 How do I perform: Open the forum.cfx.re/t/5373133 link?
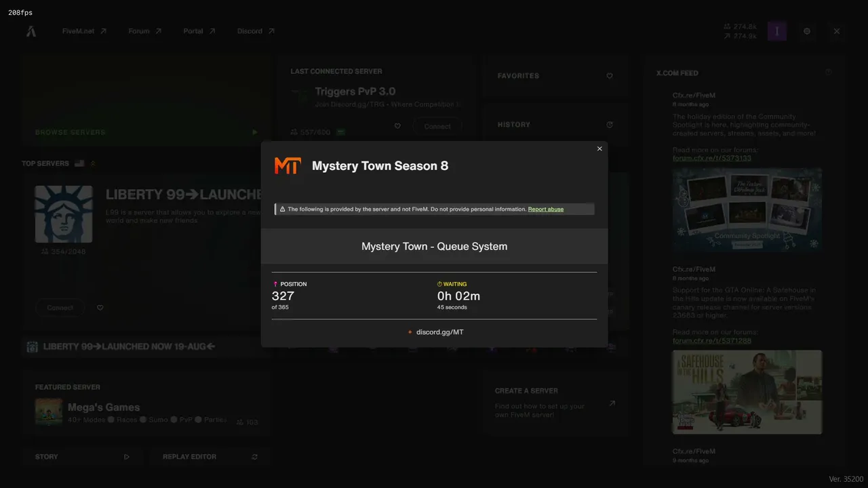point(712,158)
